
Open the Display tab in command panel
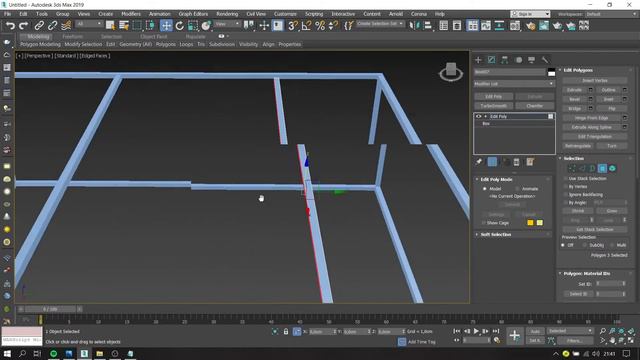(x=531, y=60)
